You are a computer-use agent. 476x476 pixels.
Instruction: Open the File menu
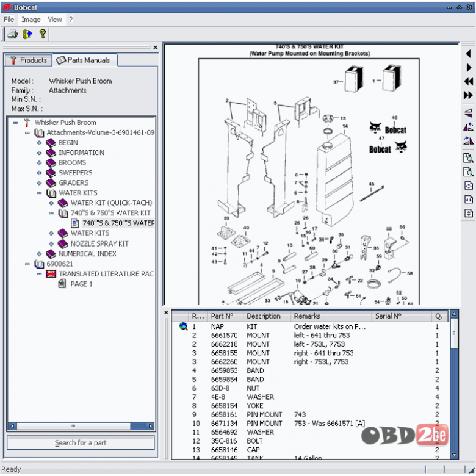tap(9, 20)
